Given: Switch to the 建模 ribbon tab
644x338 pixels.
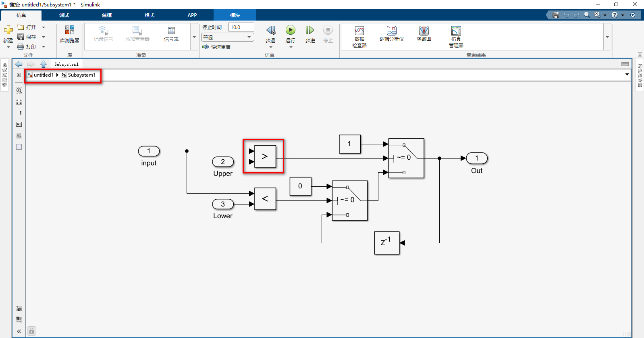Looking at the screenshot, I should coord(107,15).
